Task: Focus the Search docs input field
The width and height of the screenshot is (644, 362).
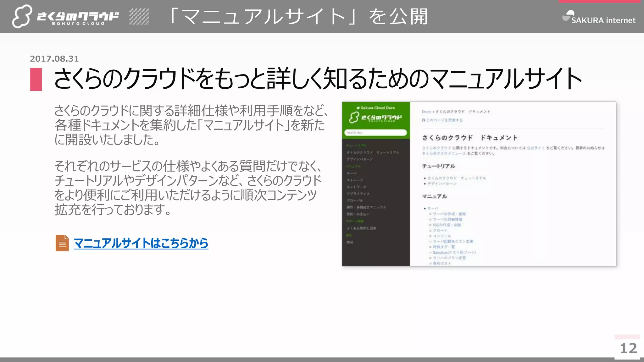Action: pyautogui.click(x=375, y=133)
